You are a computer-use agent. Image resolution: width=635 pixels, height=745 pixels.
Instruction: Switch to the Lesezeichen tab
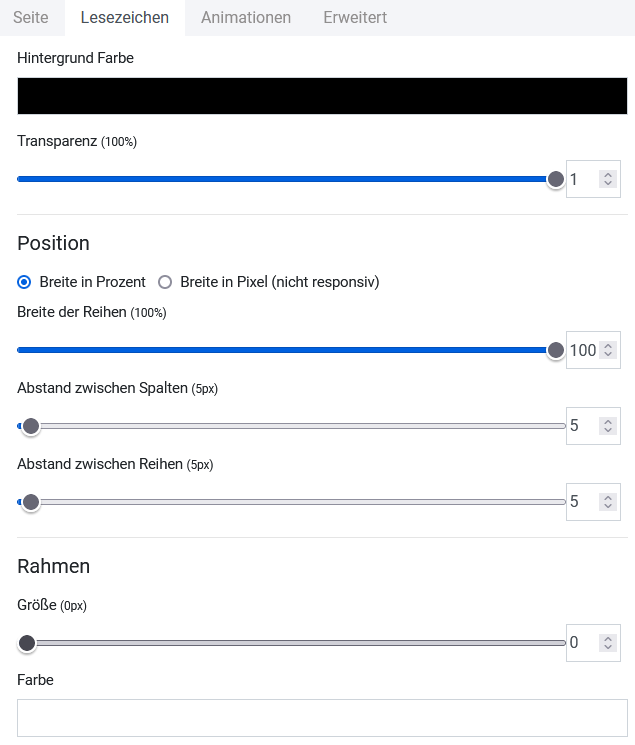[124, 18]
